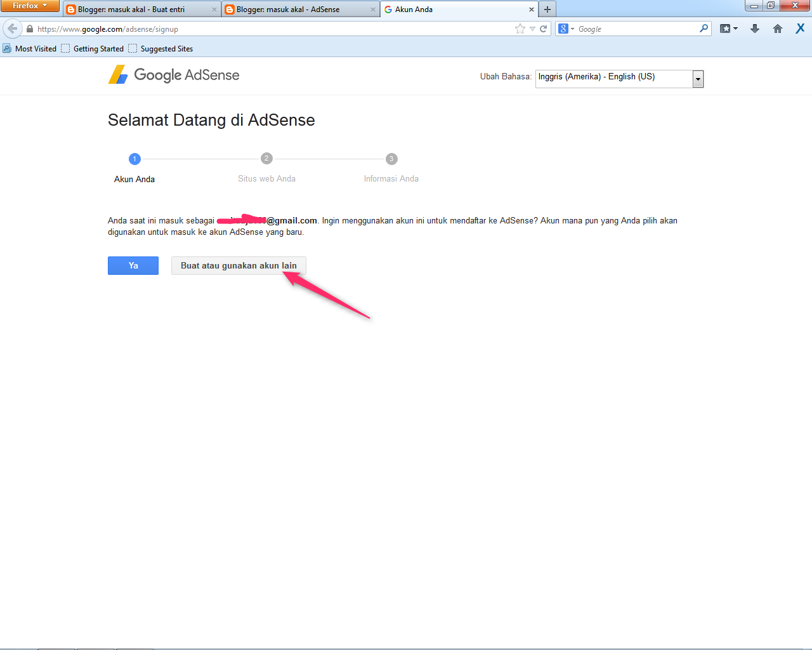Click the blue X toolbar icon
The height and width of the screenshot is (650, 812).
point(800,29)
